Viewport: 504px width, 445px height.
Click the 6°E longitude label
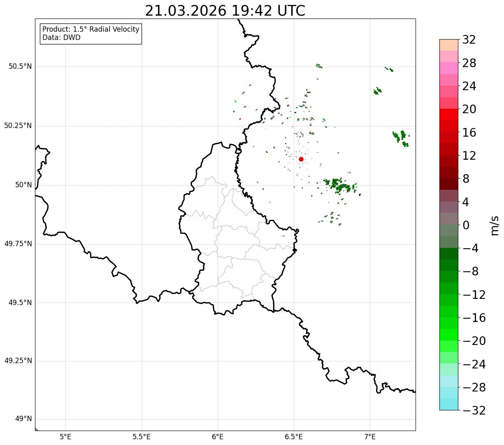coord(218,437)
